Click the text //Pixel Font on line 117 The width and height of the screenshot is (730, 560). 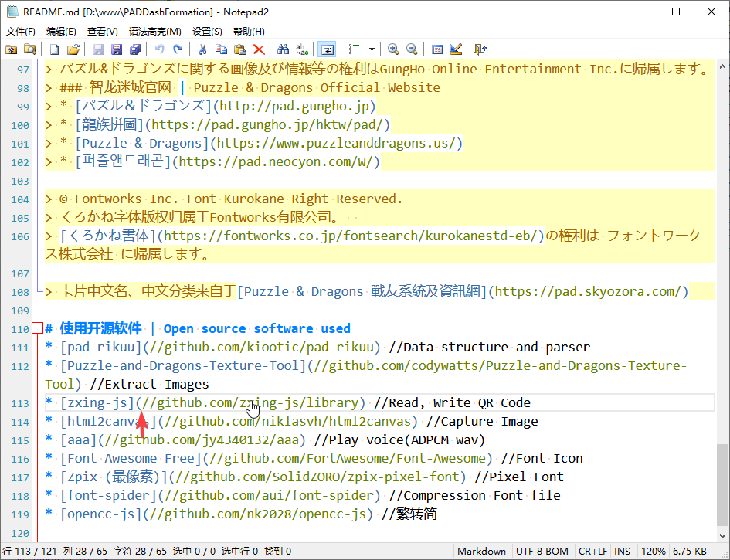click(x=518, y=477)
